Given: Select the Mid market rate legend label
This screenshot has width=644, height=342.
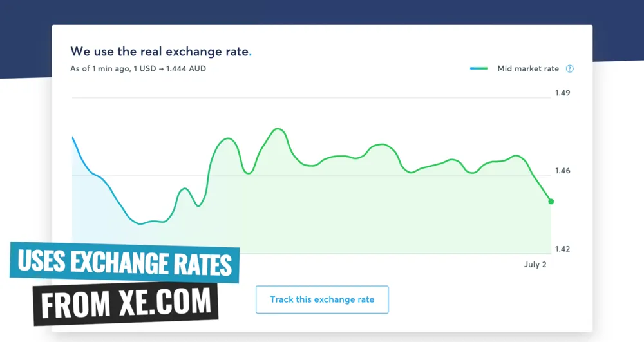Looking at the screenshot, I should [x=528, y=69].
